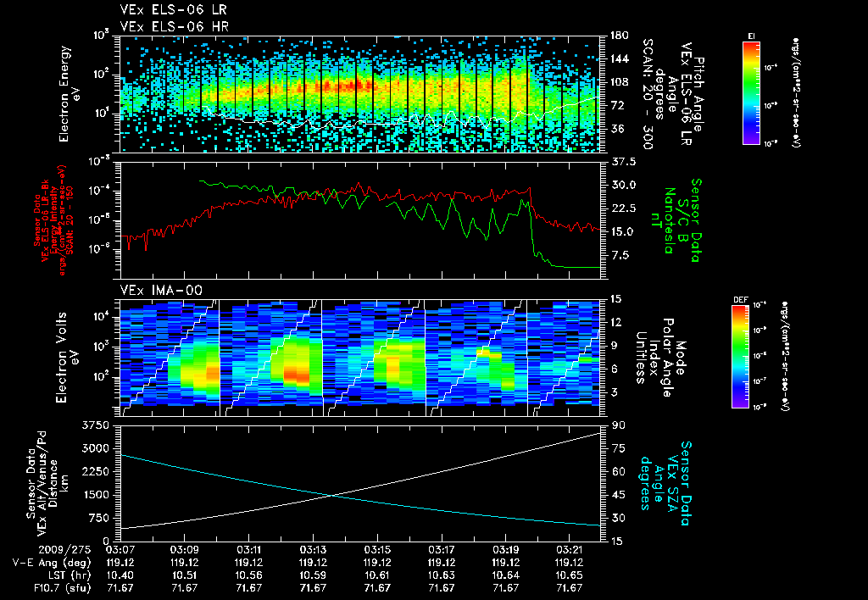Click the 03:11 time tick label
The height and width of the screenshot is (600, 868).
point(248,550)
